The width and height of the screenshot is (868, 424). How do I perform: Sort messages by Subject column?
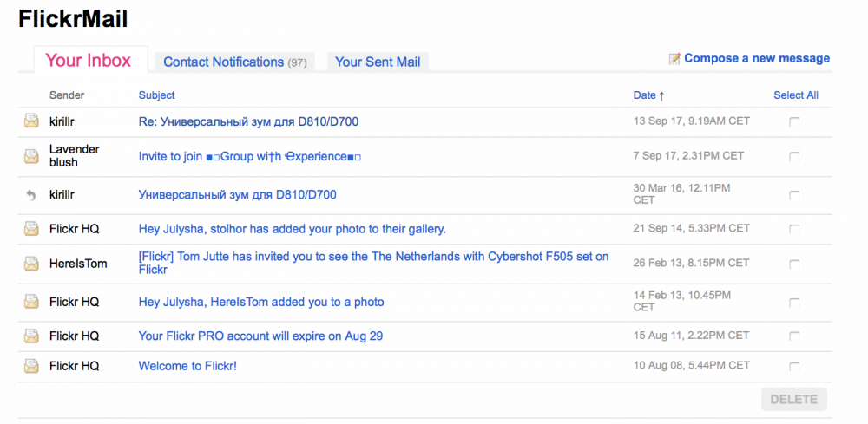(156, 95)
